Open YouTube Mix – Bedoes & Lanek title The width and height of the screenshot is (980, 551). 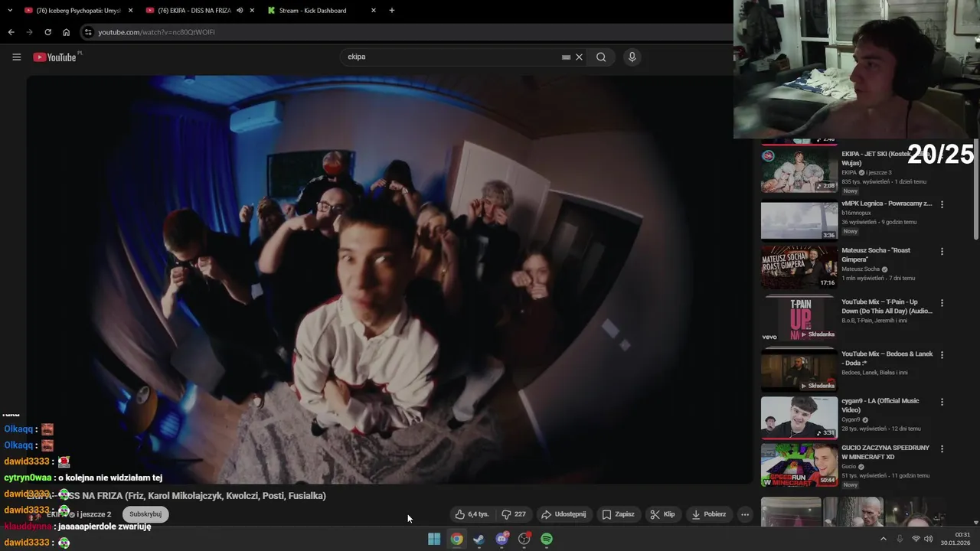tap(887, 358)
